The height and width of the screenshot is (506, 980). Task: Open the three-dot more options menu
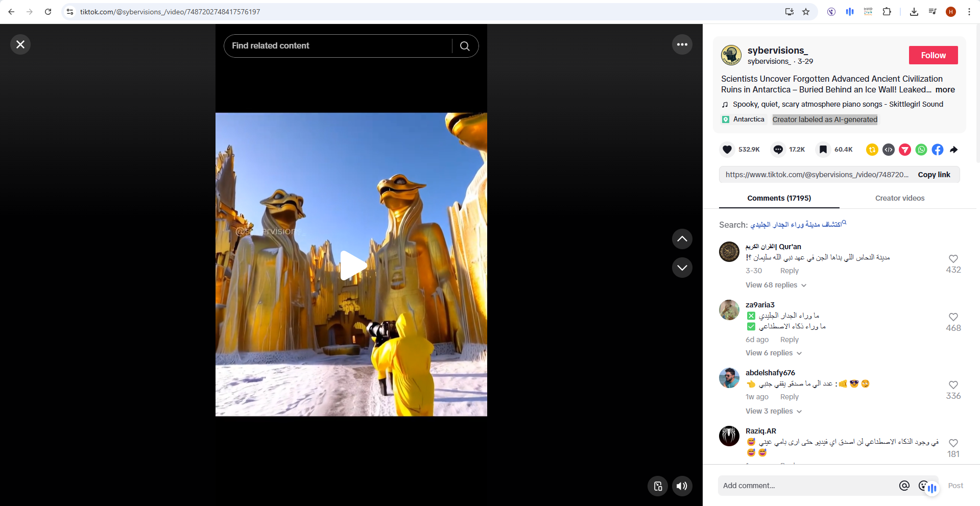(x=682, y=45)
